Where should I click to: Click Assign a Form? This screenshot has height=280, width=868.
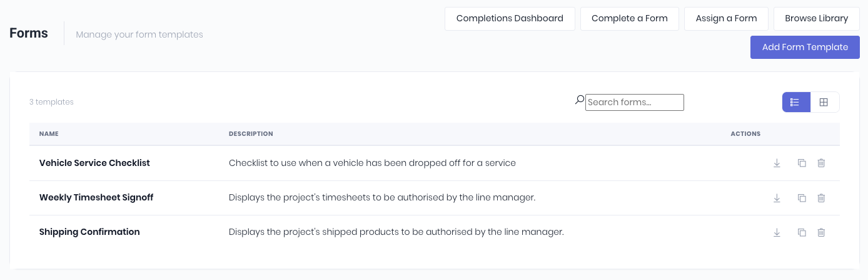click(726, 19)
